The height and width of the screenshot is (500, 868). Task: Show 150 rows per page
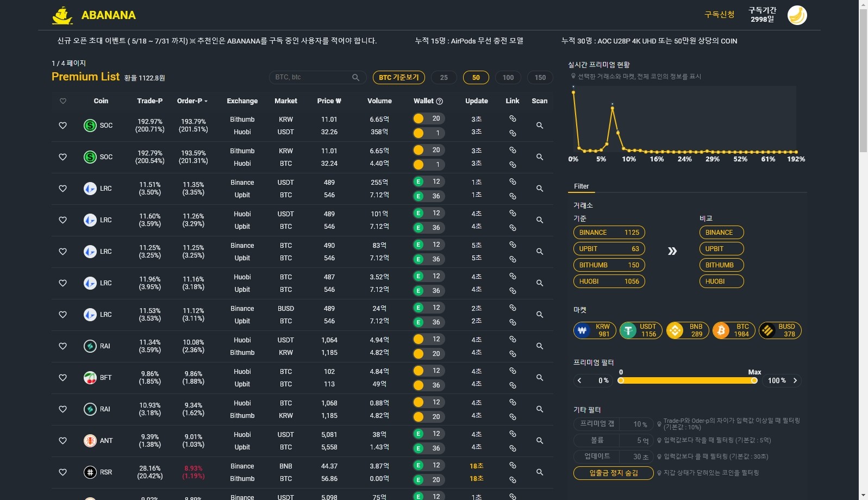point(540,78)
